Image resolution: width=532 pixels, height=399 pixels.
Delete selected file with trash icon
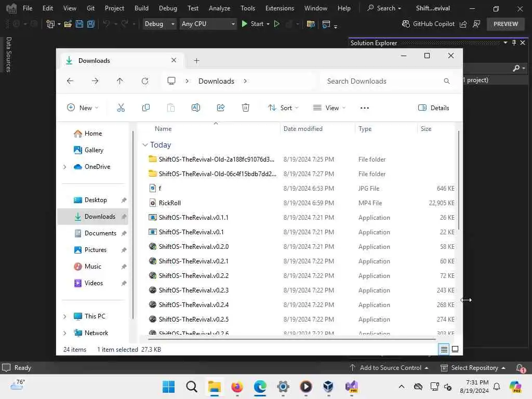246,108
